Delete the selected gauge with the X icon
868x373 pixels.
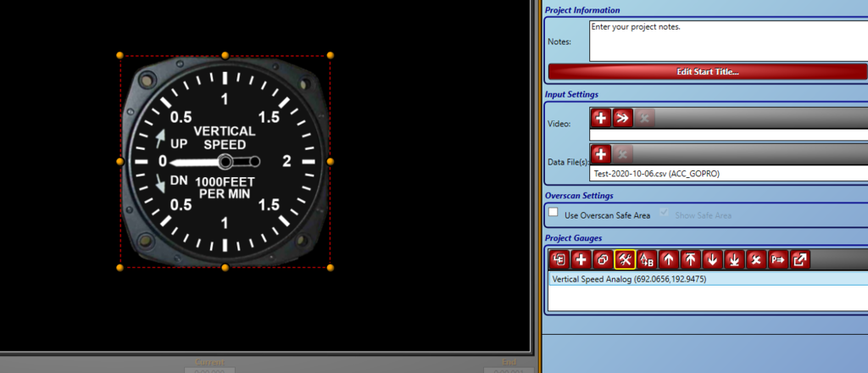point(756,259)
